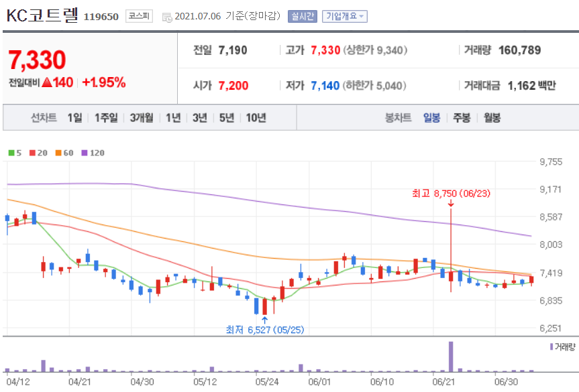Viewport: 579px width, 392px height.
Task: Click the +1.95% change value
Action: [x=104, y=82]
